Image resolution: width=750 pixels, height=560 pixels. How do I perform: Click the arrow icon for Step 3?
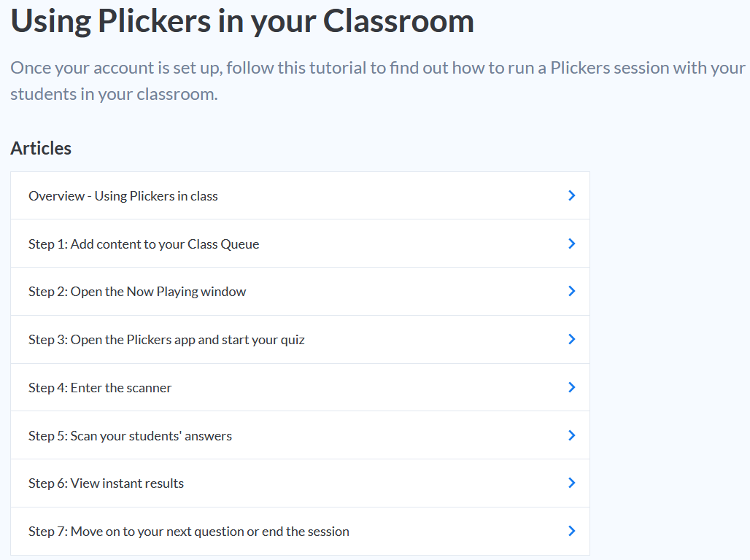pyautogui.click(x=572, y=339)
